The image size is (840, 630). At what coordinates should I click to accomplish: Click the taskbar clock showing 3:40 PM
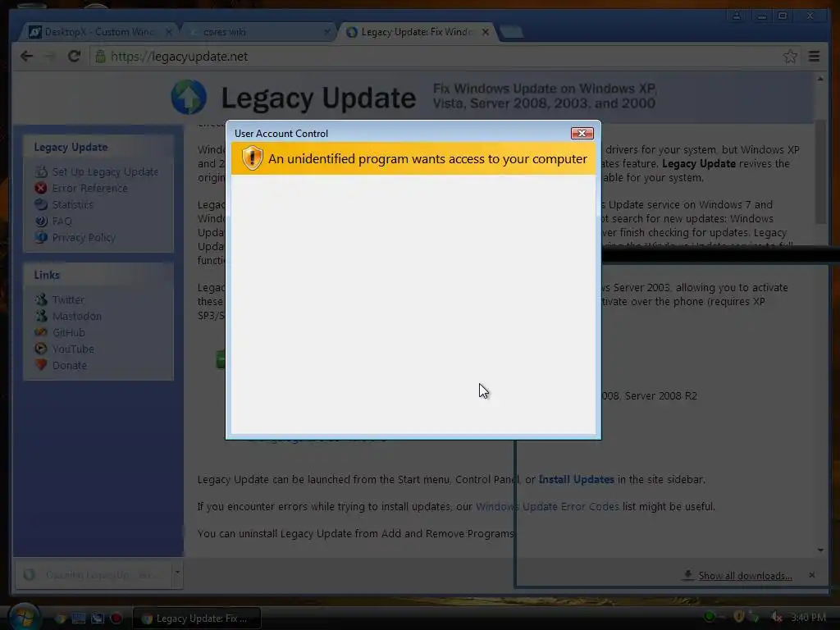808,618
